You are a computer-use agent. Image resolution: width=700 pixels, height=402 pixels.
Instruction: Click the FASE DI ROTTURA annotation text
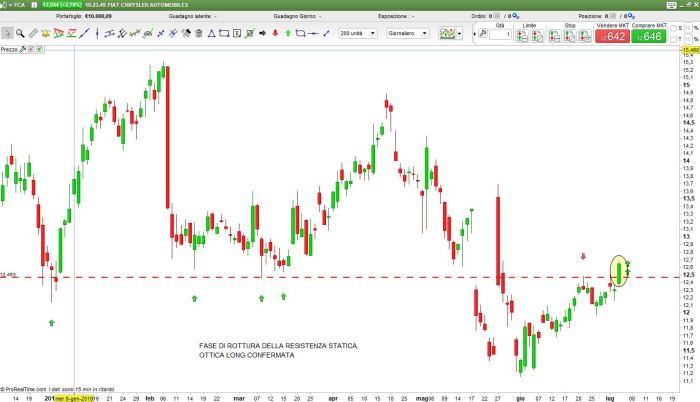coord(279,350)
